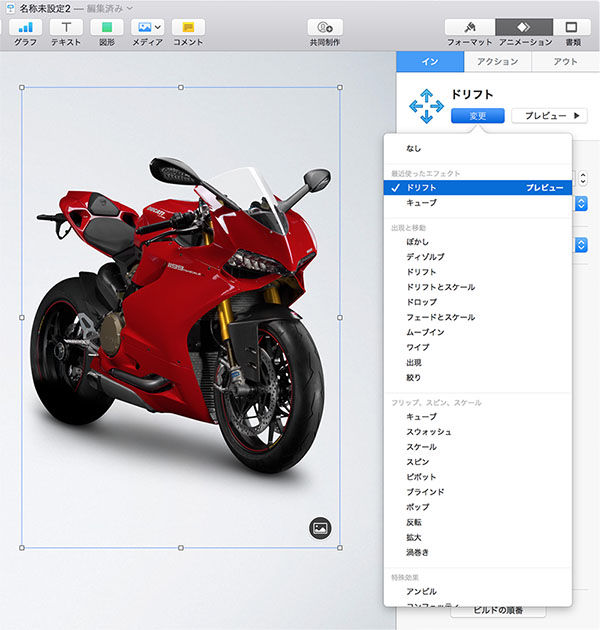Open the メディア media menu
The image size is (600, 630).
click(x=147, y=27)
